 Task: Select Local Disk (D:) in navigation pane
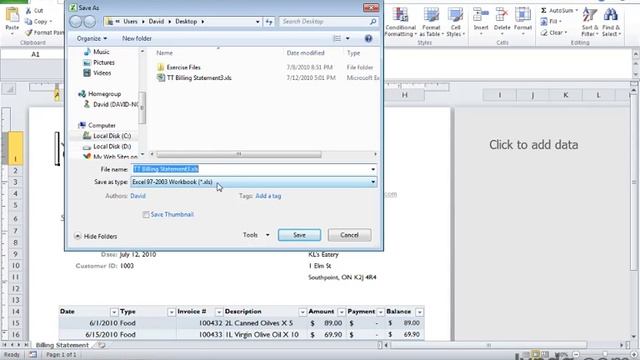pos(107,147)
